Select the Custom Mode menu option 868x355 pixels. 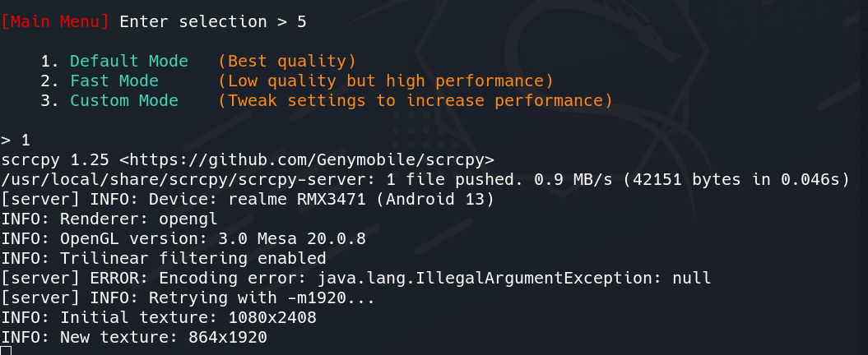coord(124,100)
